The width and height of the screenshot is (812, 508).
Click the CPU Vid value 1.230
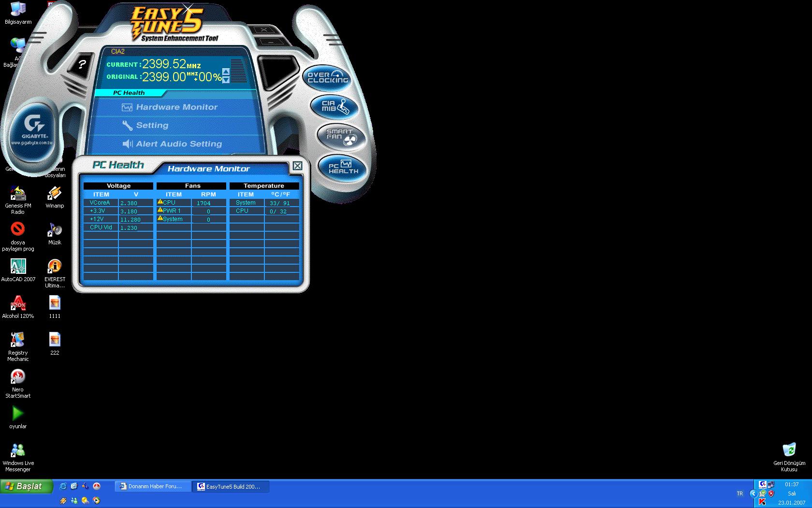(129, 228)
